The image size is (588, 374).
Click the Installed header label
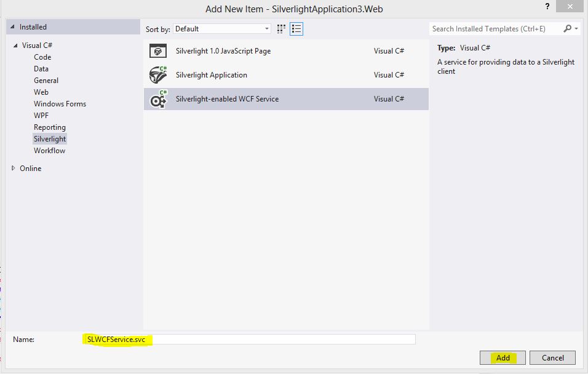(x=33, y=27)
